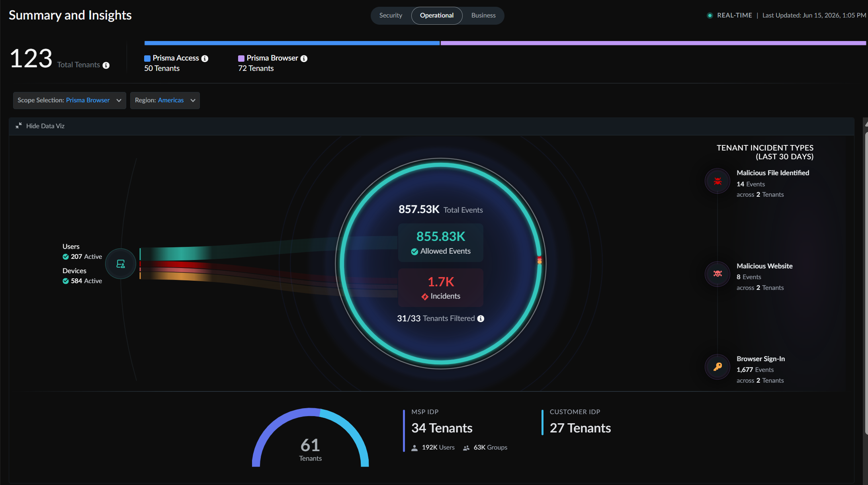
Task: Click the Tenants Filtered info icon
Action: [481, 319]
